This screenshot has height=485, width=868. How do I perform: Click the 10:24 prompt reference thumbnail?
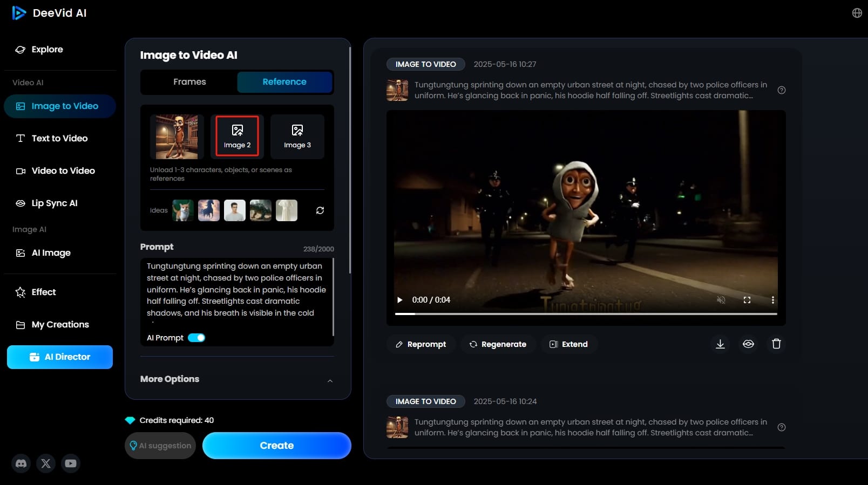[397, 427]
